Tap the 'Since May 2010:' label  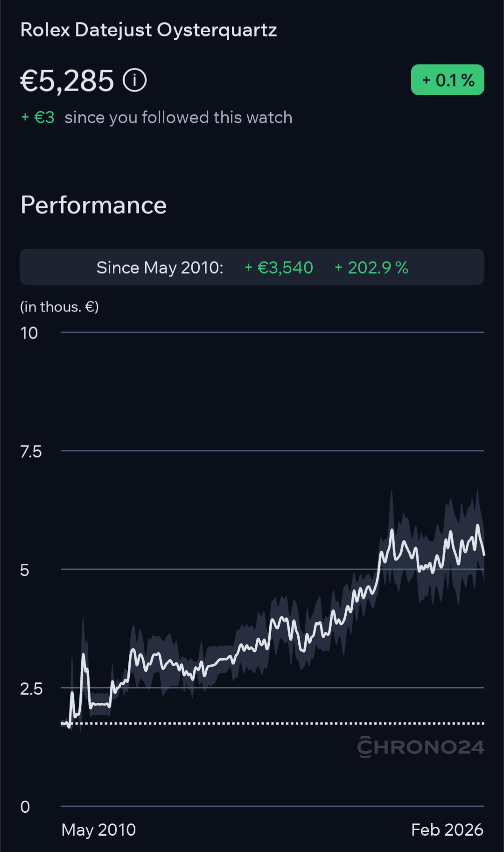(160, 268)
